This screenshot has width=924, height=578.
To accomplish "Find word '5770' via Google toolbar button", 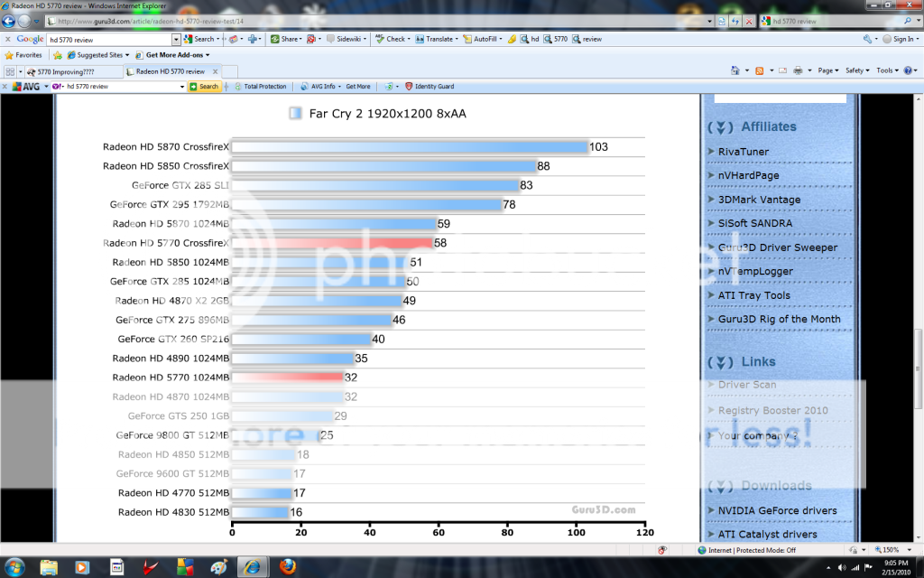I will (556, 39).
